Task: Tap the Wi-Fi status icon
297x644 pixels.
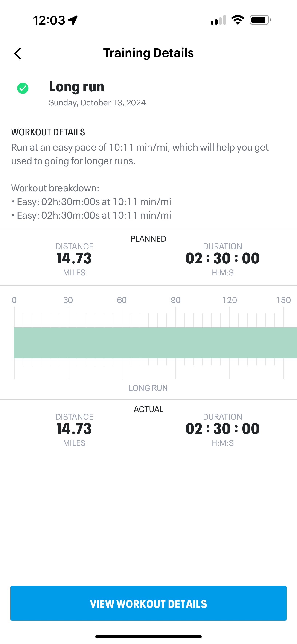Action: pos(238,20)
